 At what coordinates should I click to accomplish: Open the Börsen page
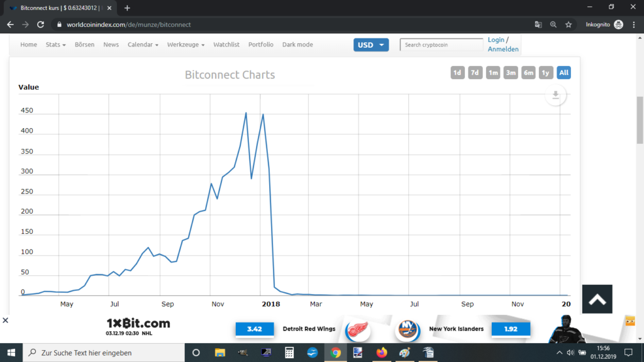tap(85, 45)
